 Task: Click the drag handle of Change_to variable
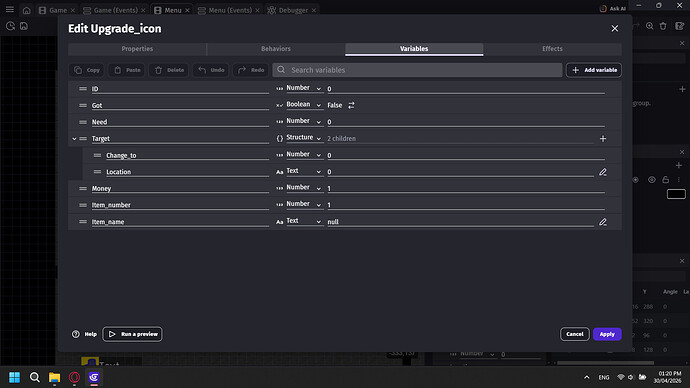click(x=97, y=155)
